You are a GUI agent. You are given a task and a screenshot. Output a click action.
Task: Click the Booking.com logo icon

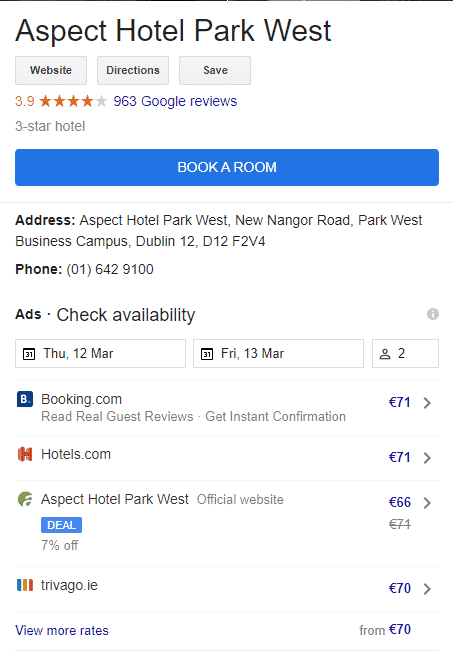coord(25,399)
